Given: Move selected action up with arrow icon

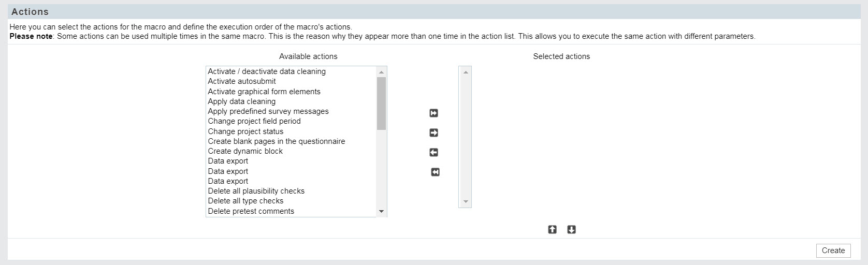Looking at the screenshot, I should point(552,229).
